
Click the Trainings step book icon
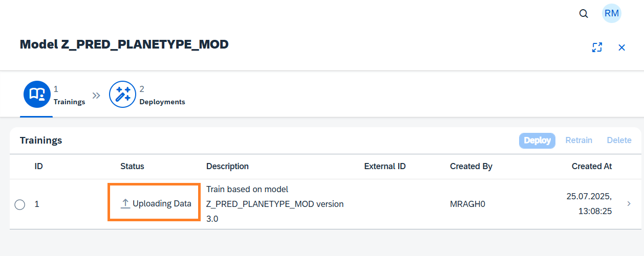(x=37, y=95)
